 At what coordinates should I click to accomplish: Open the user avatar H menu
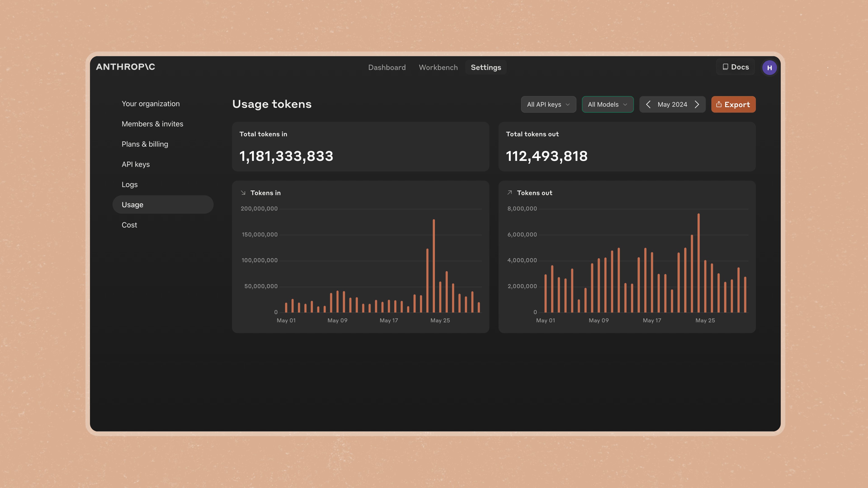(769, 68)
